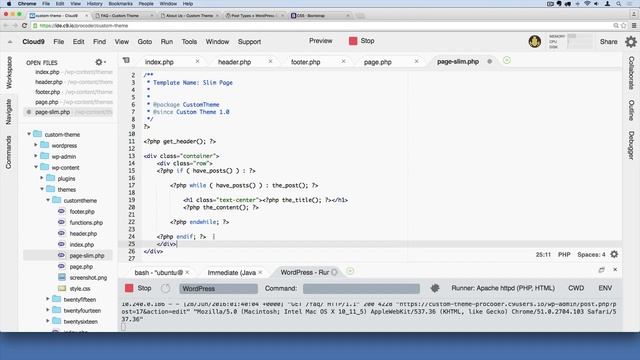This screenshot has width=640, height=360.
Task: Open the Workspace side panel
Action: tap(9, 73)
